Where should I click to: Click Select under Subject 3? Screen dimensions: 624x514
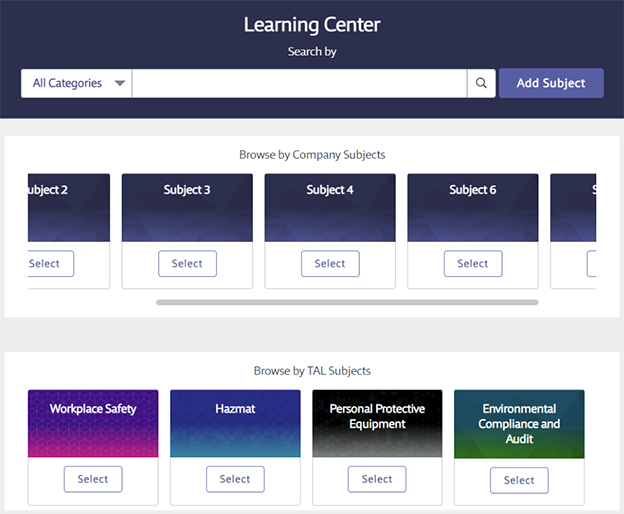tap(187, 263)
